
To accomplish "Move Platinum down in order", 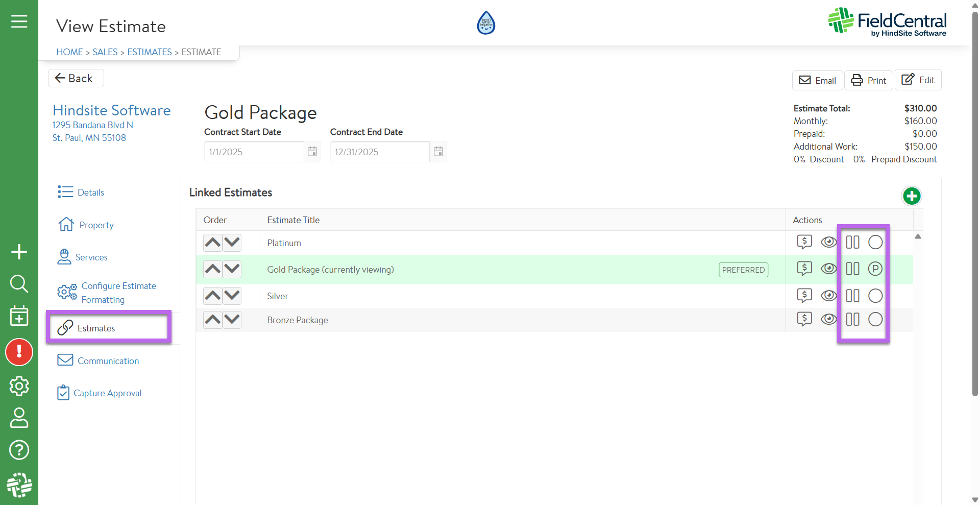I will pyautogui.click(x=232, y=243).
